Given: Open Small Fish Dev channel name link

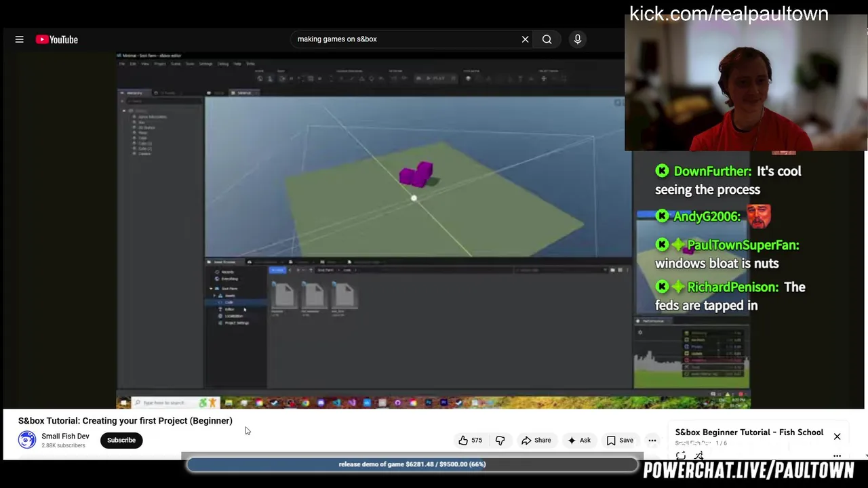Looking at the screenshot, I should [x=65, y=436].
